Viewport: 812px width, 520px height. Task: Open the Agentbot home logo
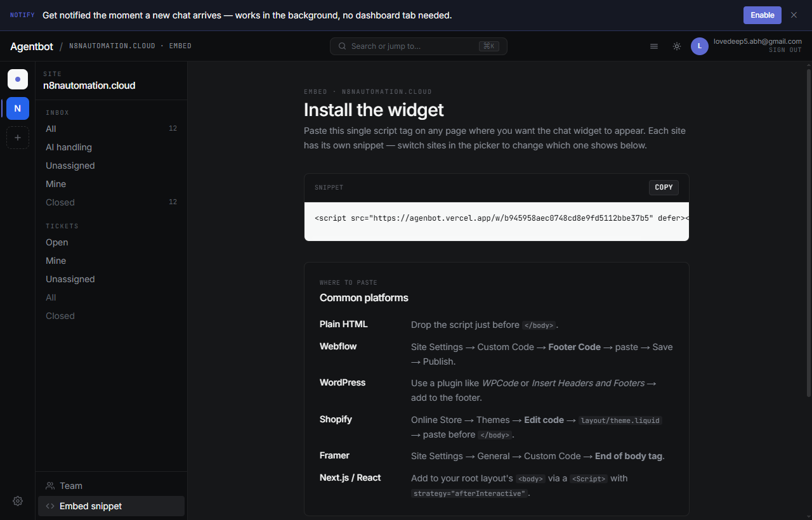(32, 46)
